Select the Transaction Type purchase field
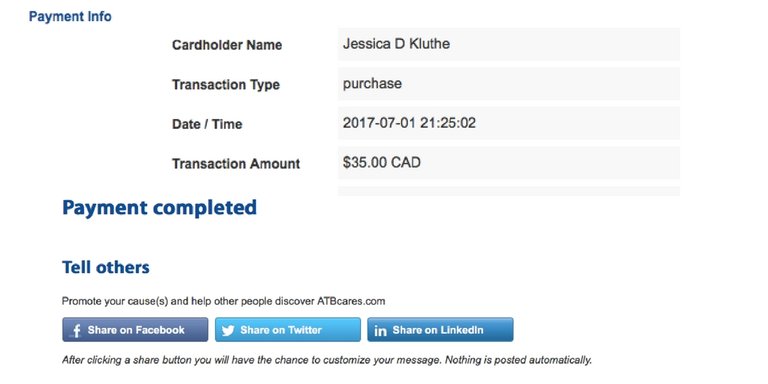 (509, 84)
